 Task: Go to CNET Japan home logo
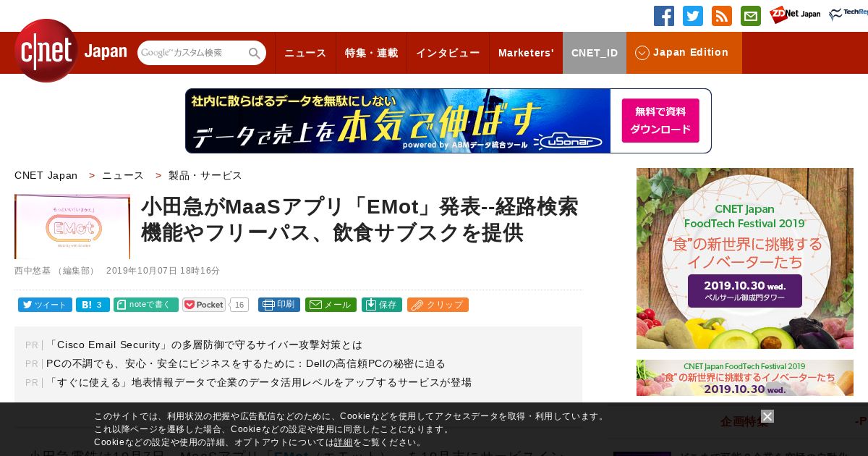point(70,51)
